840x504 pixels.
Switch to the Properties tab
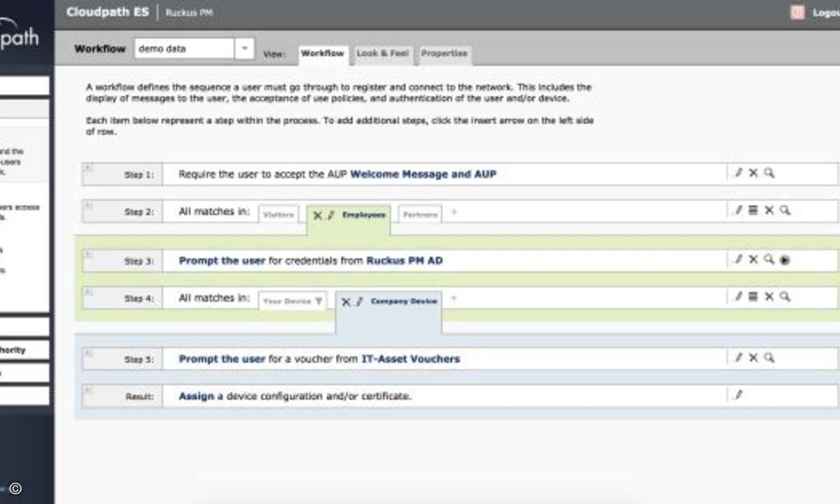tap(444, 54)
